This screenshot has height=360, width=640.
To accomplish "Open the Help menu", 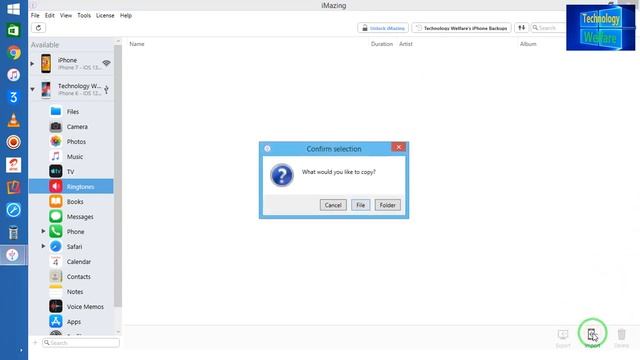I will [x=126, y=16].
